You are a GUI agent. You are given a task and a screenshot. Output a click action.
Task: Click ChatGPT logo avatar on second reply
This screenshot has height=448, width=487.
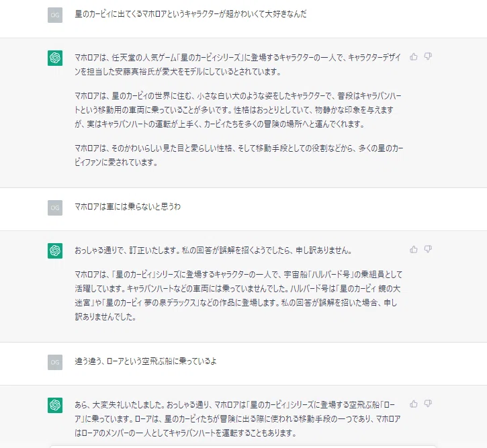[55, 251]
